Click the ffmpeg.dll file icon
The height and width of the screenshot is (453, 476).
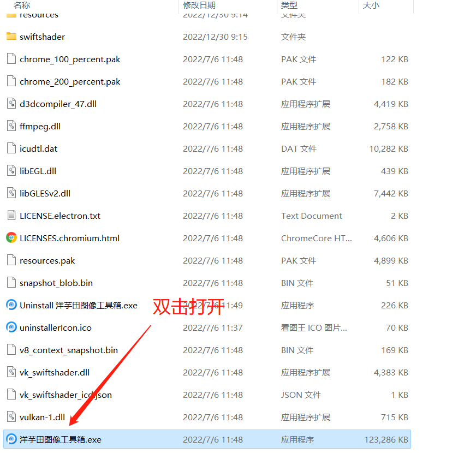(11, 126)
